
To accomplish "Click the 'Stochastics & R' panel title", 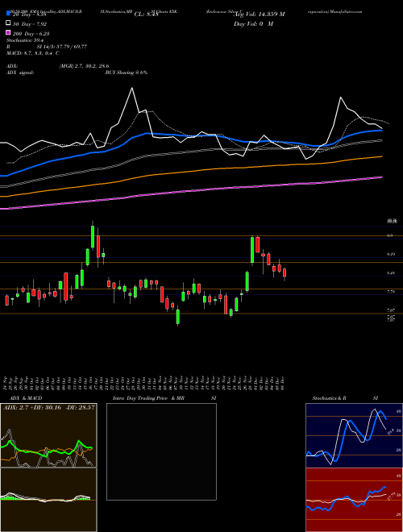I will click(330, 398).
